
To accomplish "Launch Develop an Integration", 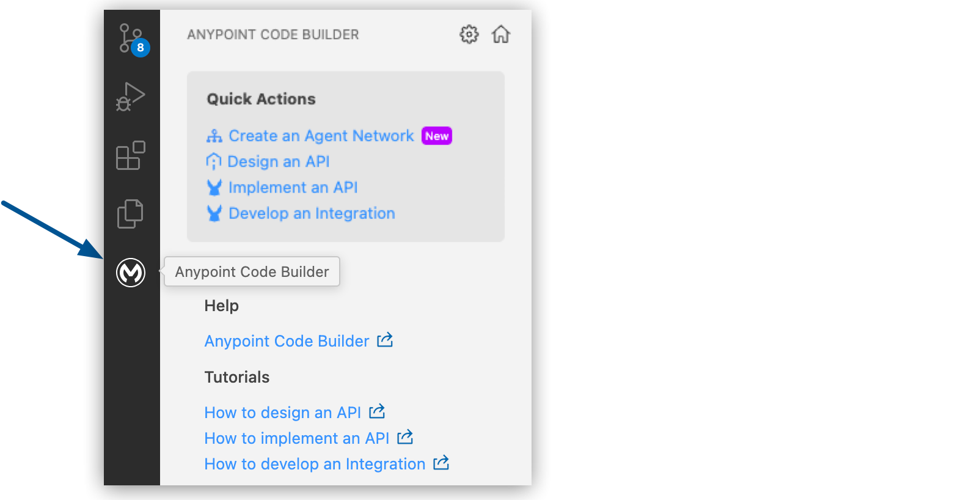I will 311,213.
